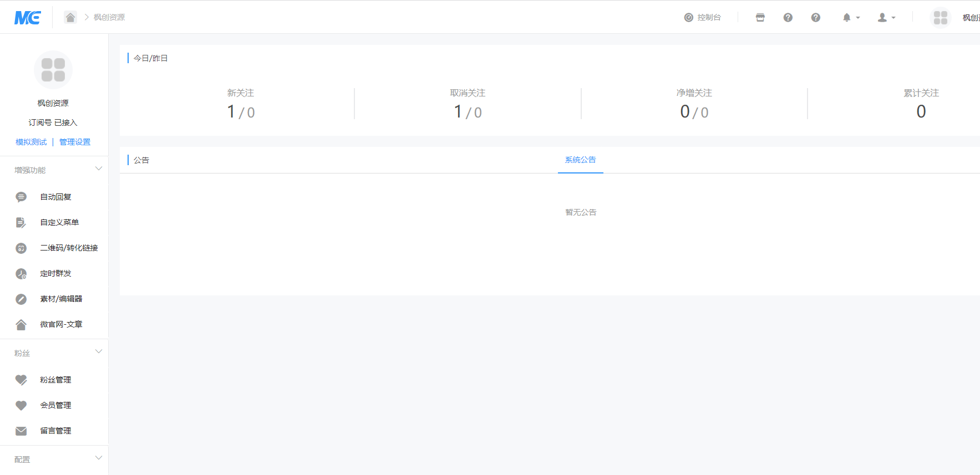This screenshot has width=980, height=475.
Task: Click the 留言管理 envelope icon
Action: coord(21,431)
